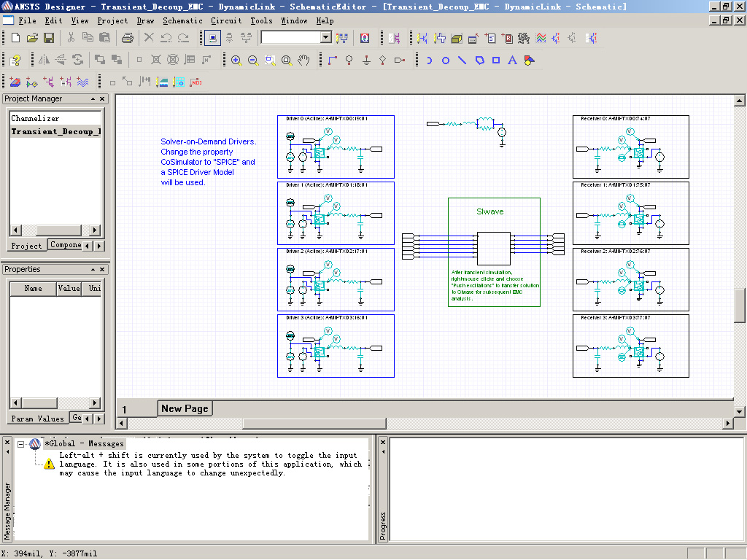Image resolution: width=747 pixels, height=560 pixels.
Task: Click the warning message about Left-alt shift
Action: tap(209, 464)
